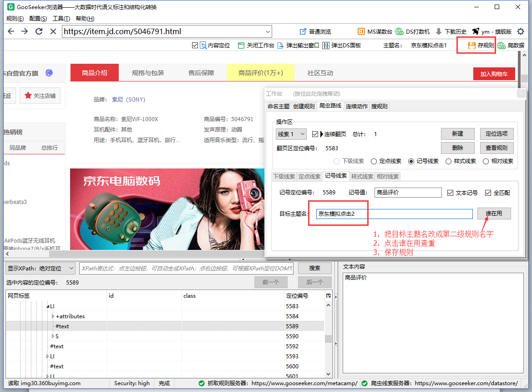Image resolution: width=532 pixels, height=392 pixels.
Task: Click the 查看规则 button
Action: coord(497,148)
